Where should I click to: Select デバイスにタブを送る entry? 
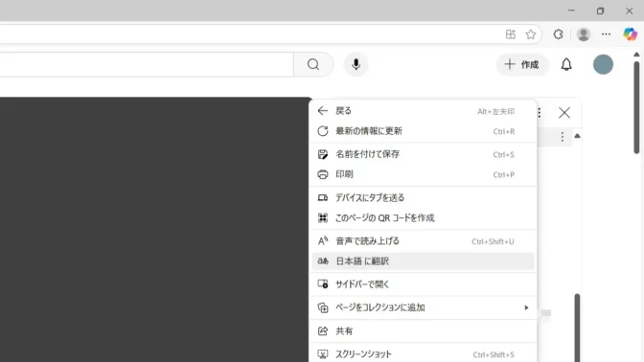click(423, 197)
